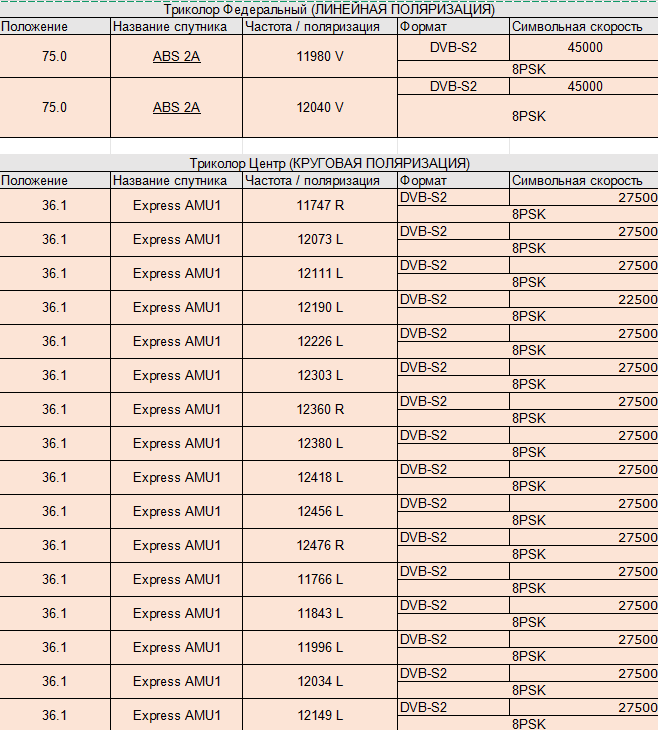Viewport: 658px width, 730px height.
Task: Select the frequency cell 12034 L
Action: coord(320,681)
